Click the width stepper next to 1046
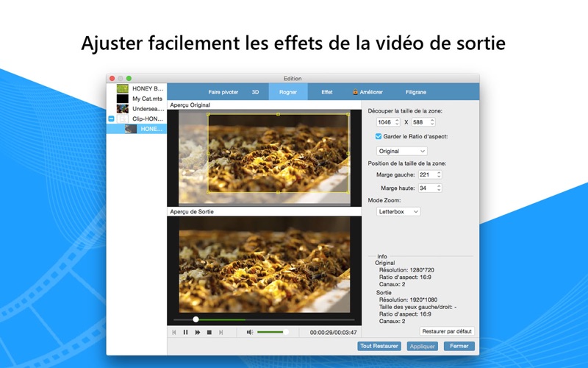This screenshot has height=368, width=588. click(x=397, y=122)
